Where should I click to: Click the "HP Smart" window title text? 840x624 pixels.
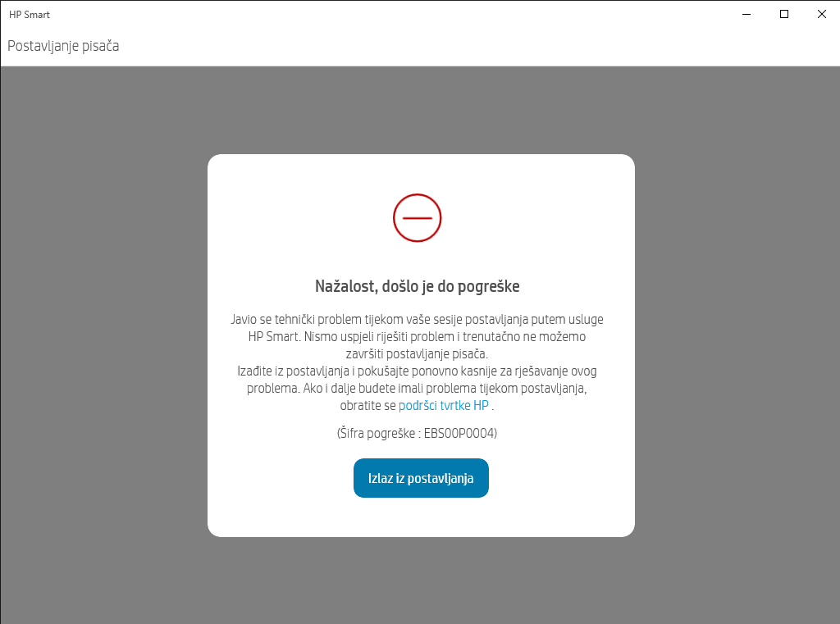(x=30, y=15)
